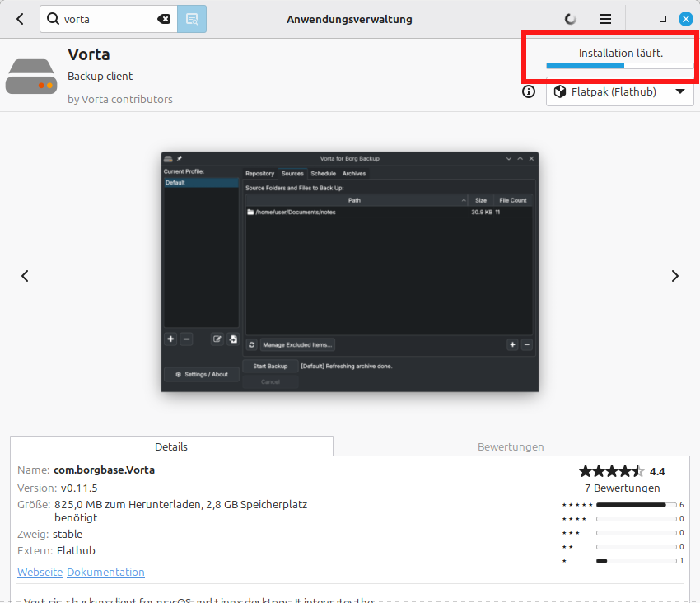
Task: Click the installation progress bar
Action: pyautogui.click(x=619, y=66)
